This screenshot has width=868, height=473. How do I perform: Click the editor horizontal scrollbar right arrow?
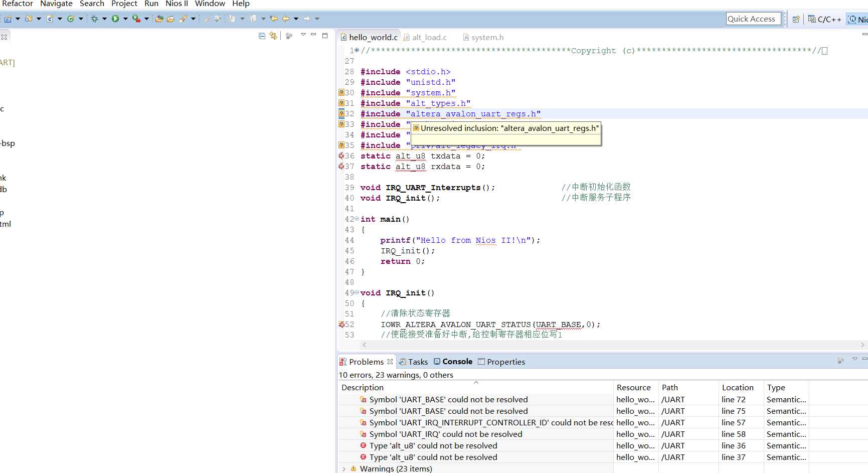click(862, 345)
